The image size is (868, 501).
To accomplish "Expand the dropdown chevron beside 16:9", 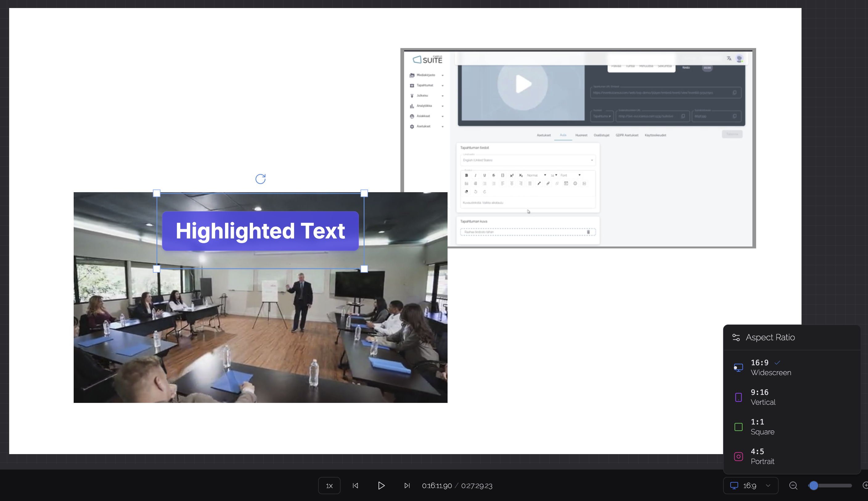I will (768, 486).
